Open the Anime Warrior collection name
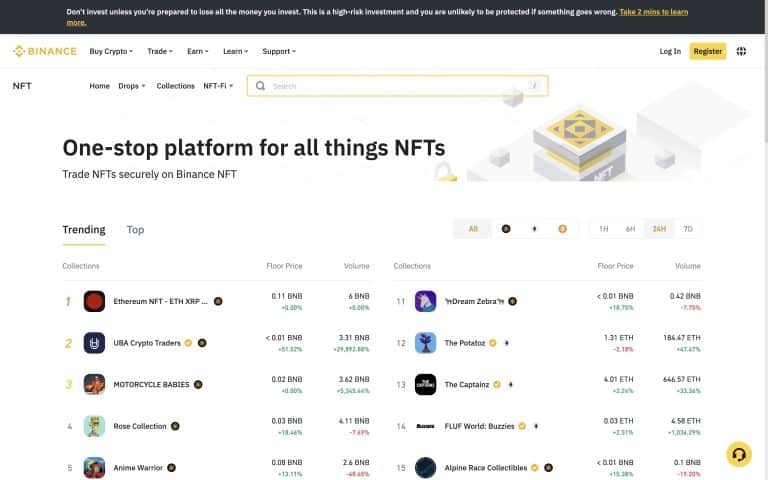This screenshot has width=768, height=480. (138, 468)
